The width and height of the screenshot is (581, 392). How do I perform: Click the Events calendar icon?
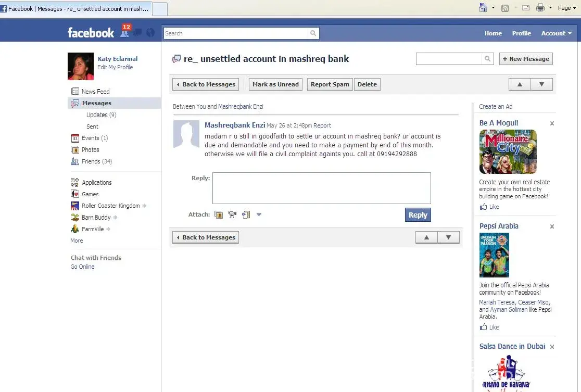click(75, 138)
